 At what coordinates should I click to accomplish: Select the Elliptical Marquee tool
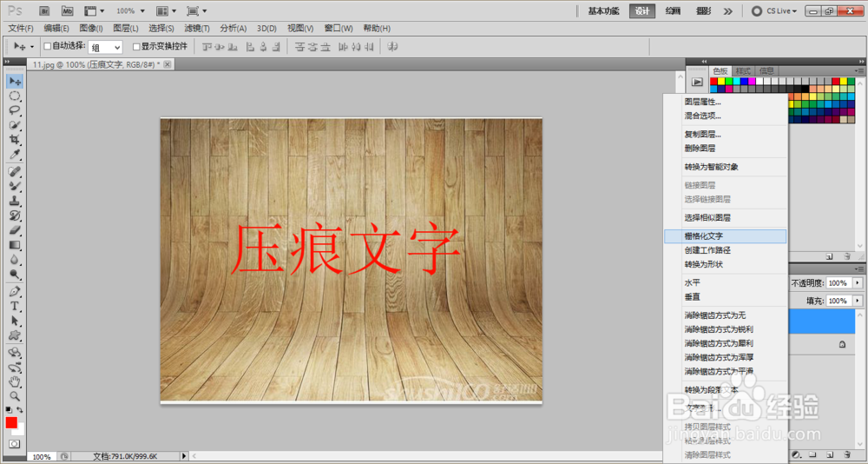click(x=15, y=96)
